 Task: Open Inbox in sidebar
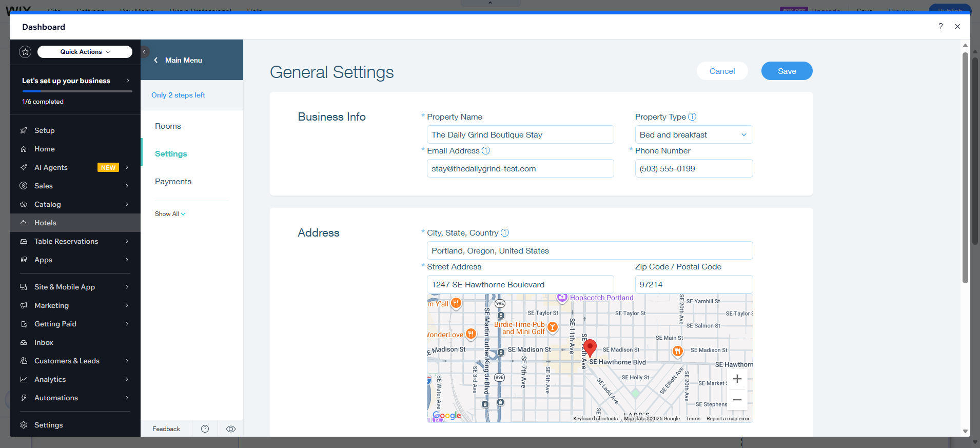[x=75, y=342]
